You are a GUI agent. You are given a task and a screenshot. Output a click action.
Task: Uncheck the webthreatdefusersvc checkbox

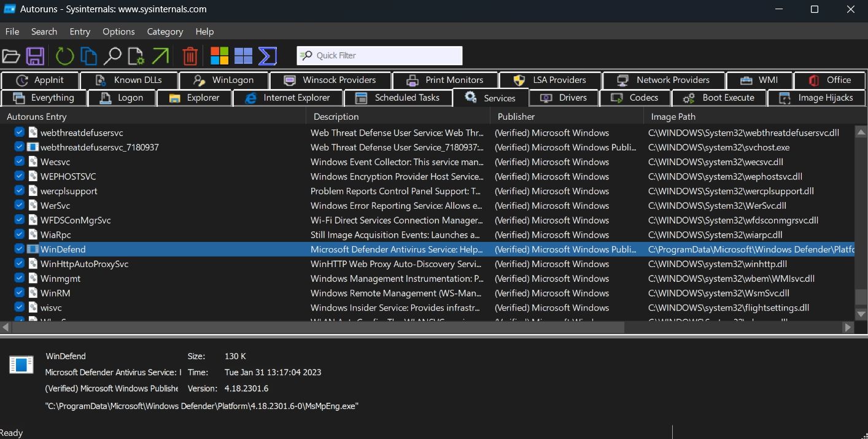[x=19, y=132]
